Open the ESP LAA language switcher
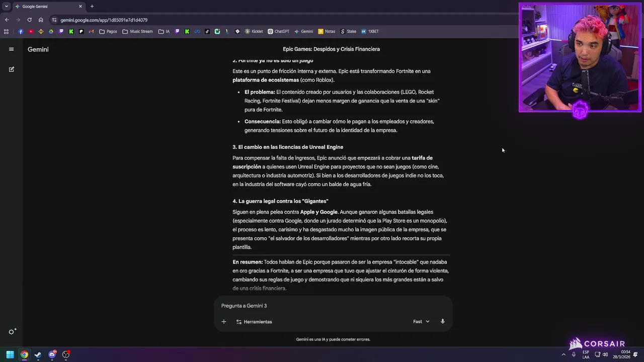This screenshot has height=362, width=644. click(586, 354)
